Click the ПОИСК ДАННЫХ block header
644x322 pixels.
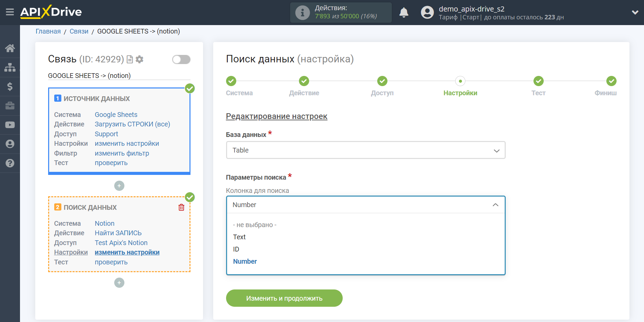[x=90, y=207]
